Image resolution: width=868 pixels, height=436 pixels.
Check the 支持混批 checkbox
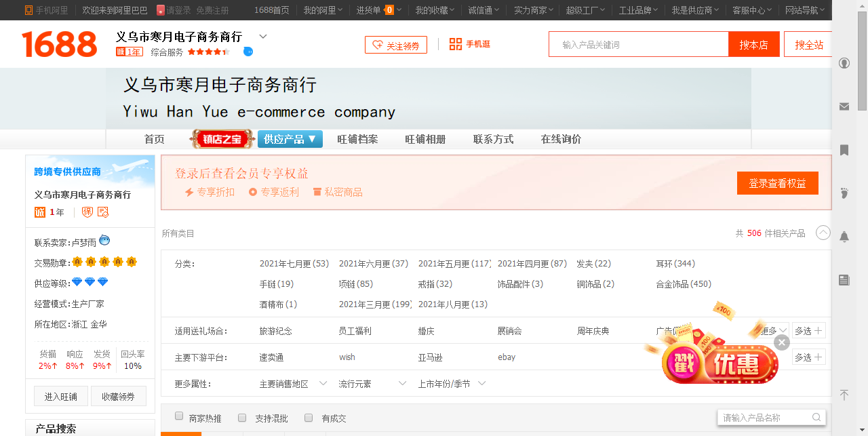pyautogui.click(x=242, y=417)
